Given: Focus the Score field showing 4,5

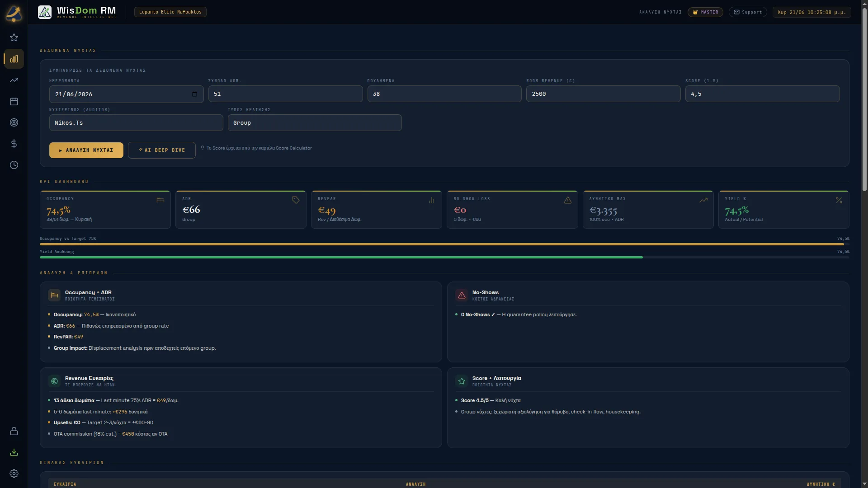Looking at the screenshot, I should [x=763, y=94].
